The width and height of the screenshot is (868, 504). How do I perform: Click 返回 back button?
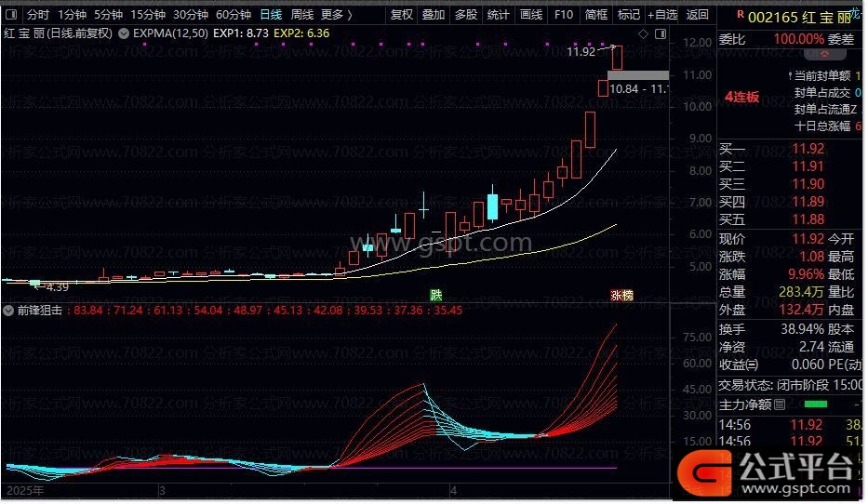697,15
